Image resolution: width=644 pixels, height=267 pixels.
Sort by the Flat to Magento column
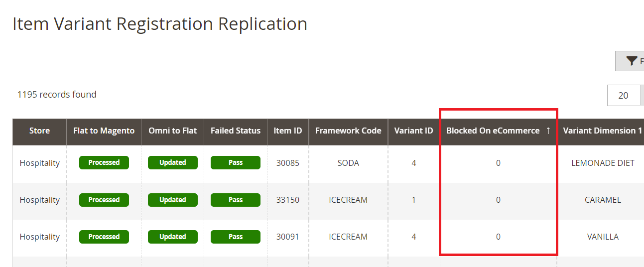[x=104, y=131]
